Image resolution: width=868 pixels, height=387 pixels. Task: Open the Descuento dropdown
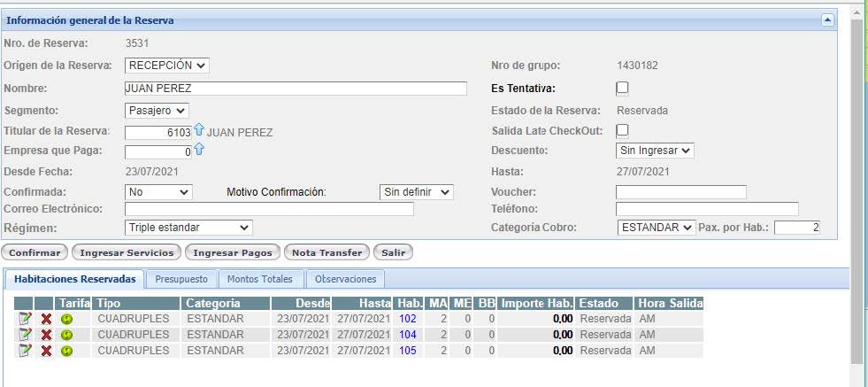click(655, 151)
